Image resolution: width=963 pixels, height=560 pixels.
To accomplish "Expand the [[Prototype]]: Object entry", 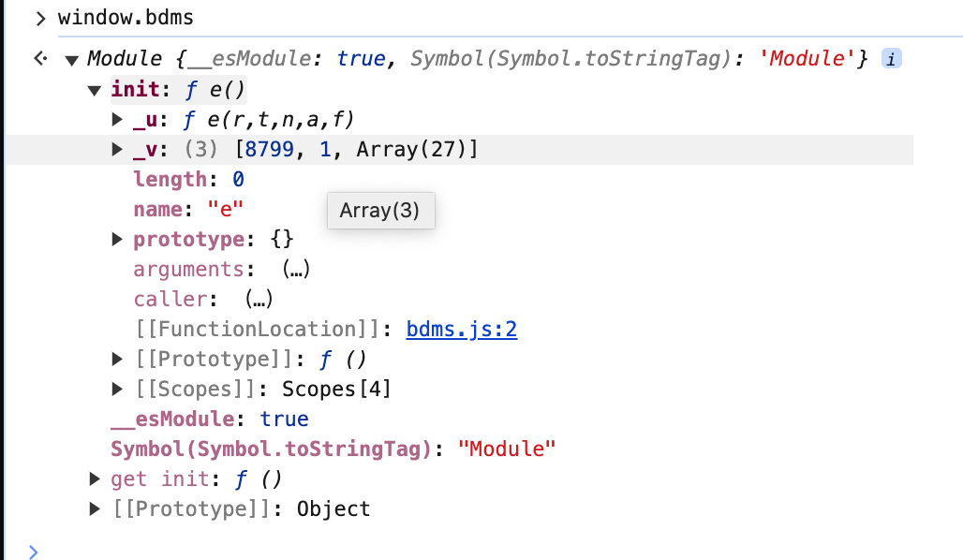I will pyautogui.click(x=94, y=508).
